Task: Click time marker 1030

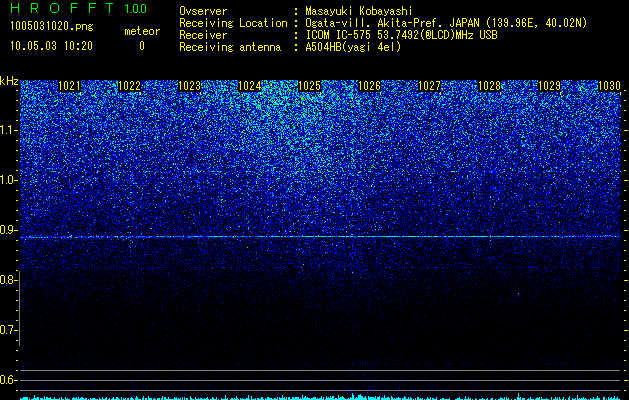Action: pos(609,86)
